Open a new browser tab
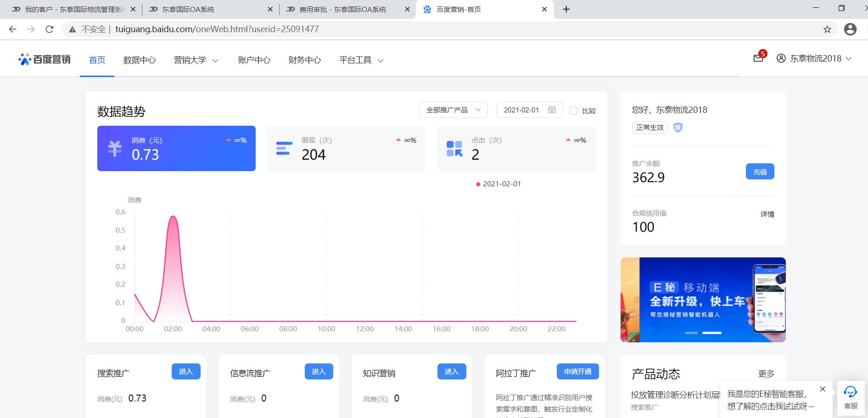Screen dimensions: 868x418 coord(566,9)
